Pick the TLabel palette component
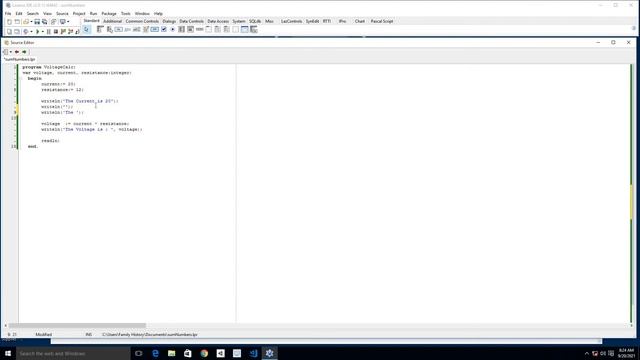Screen dimensions: 640x360 coord(127,29)
